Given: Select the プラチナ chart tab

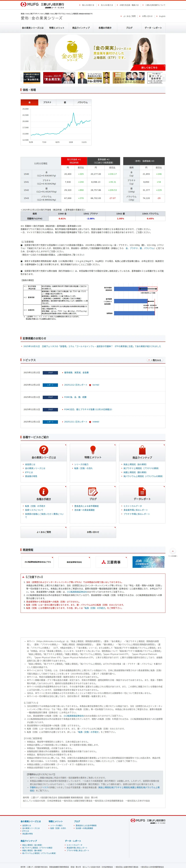Looking at the screenshot, I should click(x=47, y=102).
